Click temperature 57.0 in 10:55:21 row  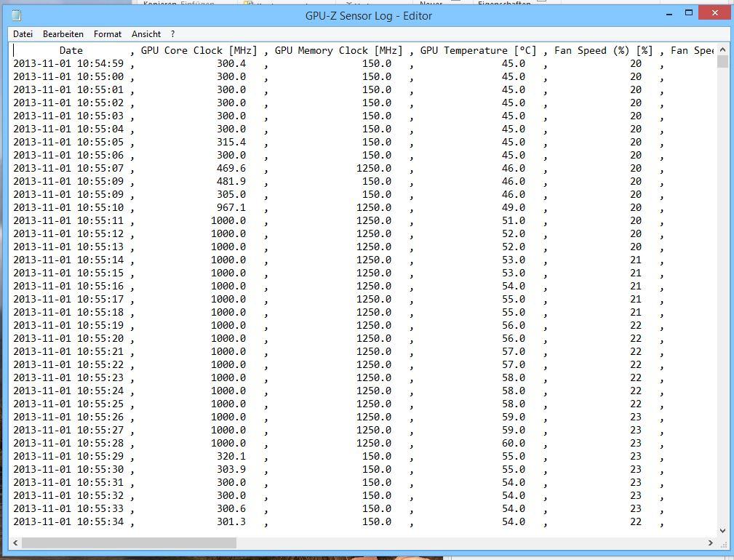[514, 352]
